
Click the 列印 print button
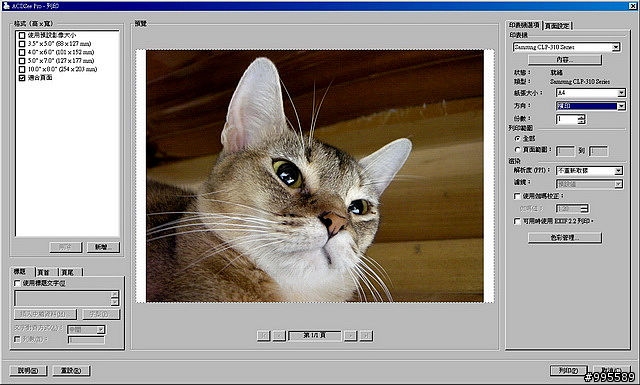point(568,370)
